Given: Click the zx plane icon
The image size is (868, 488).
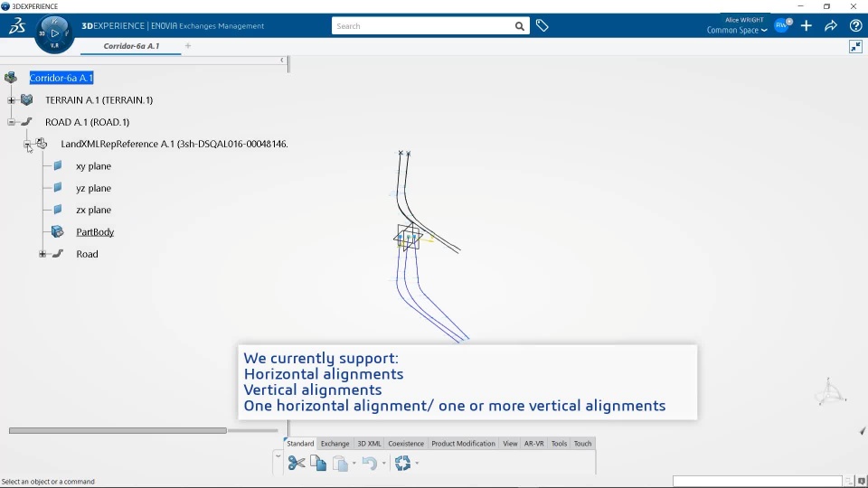Looking at the screenshot, I should (x=58, y=209).
